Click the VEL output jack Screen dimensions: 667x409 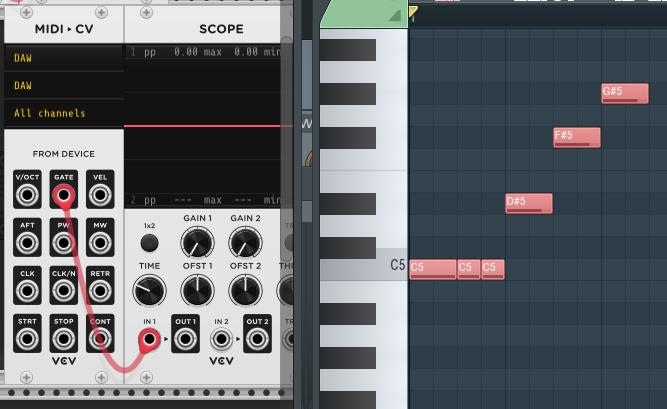point(99,191)
